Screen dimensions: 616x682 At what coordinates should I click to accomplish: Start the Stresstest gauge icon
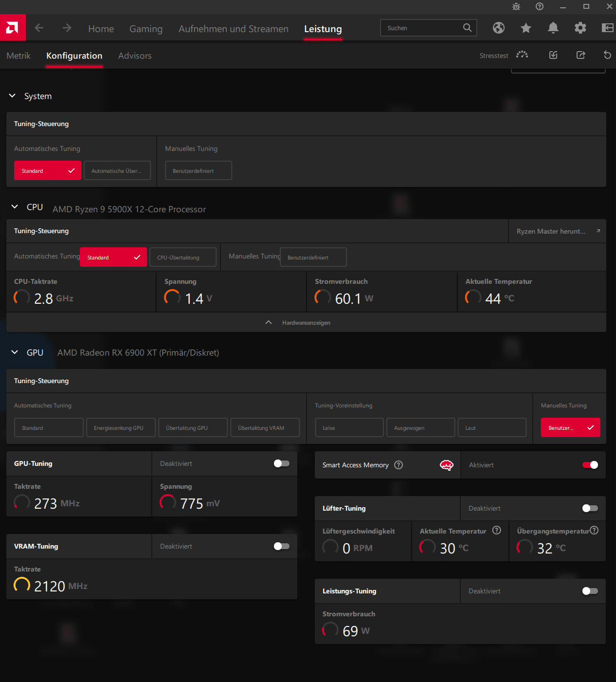coord(522,55)
